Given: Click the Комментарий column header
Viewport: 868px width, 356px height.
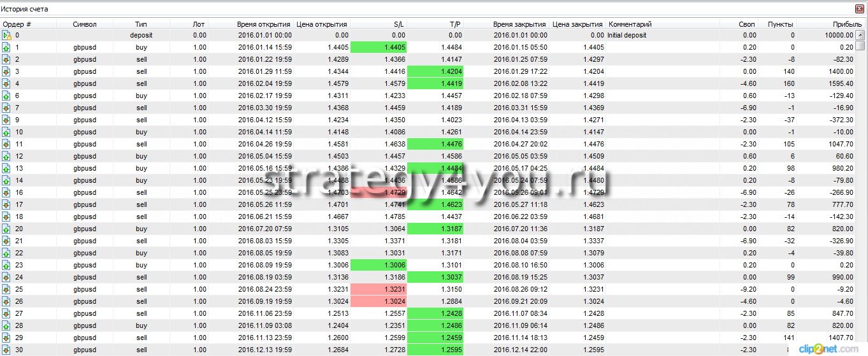Looking at the screenshot, I should point(630,24).
